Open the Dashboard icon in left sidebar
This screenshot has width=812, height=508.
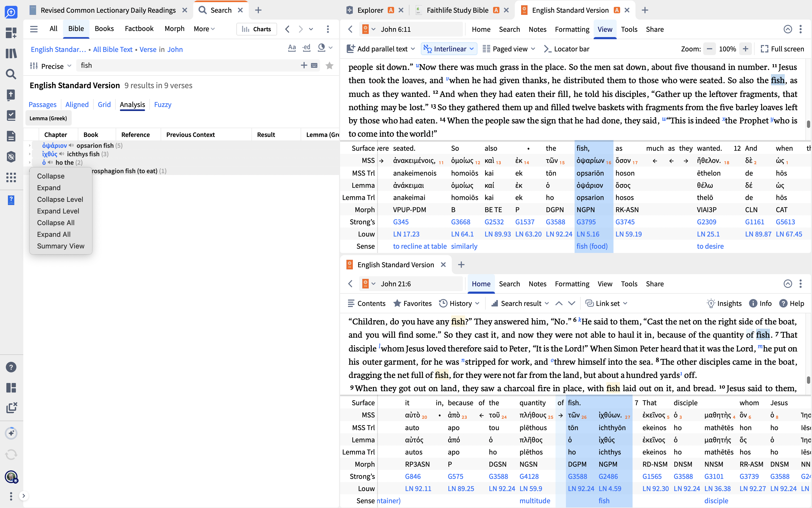point(11,33)
